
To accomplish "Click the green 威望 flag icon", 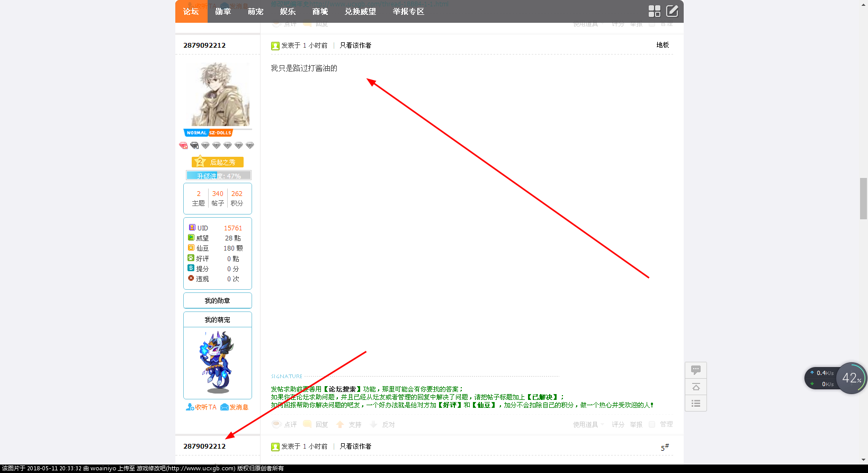I will point(191,238).
